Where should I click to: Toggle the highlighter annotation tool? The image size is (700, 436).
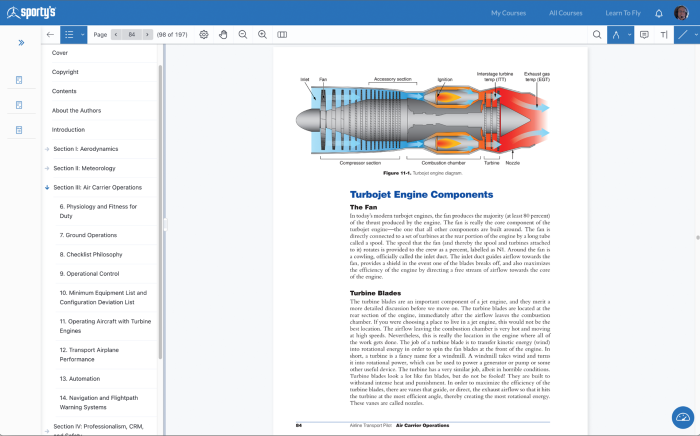click(617, 34)
